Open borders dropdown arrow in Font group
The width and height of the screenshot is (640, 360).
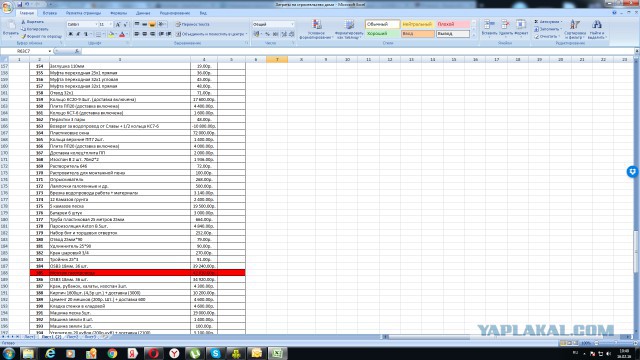[104, 35]
